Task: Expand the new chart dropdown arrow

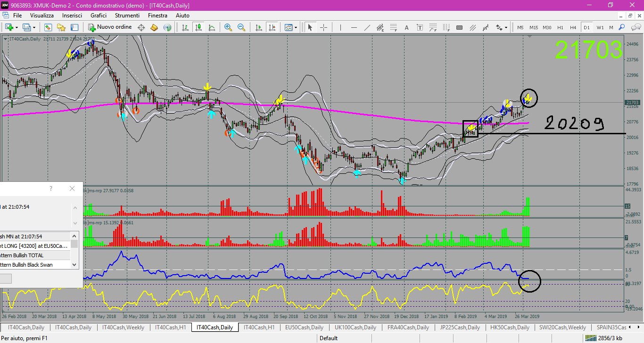Action: (x=17, y=27)
